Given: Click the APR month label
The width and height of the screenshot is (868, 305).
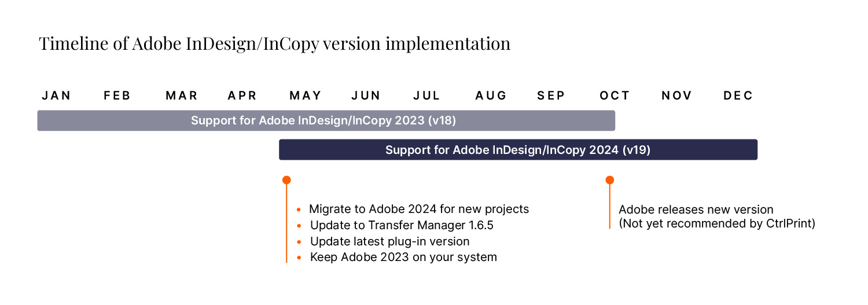Looking at the screenshot, I should point(242,95).
